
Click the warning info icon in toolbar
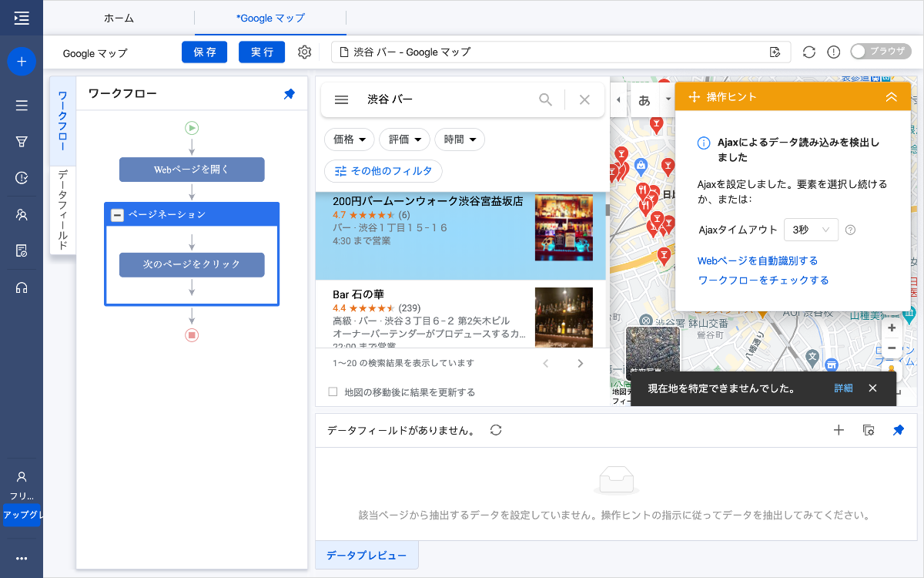point(833,52)
